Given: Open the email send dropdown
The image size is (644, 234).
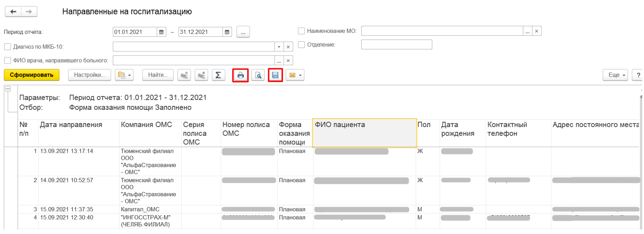Looking at the screenshot, I should [x=295, y=75].
